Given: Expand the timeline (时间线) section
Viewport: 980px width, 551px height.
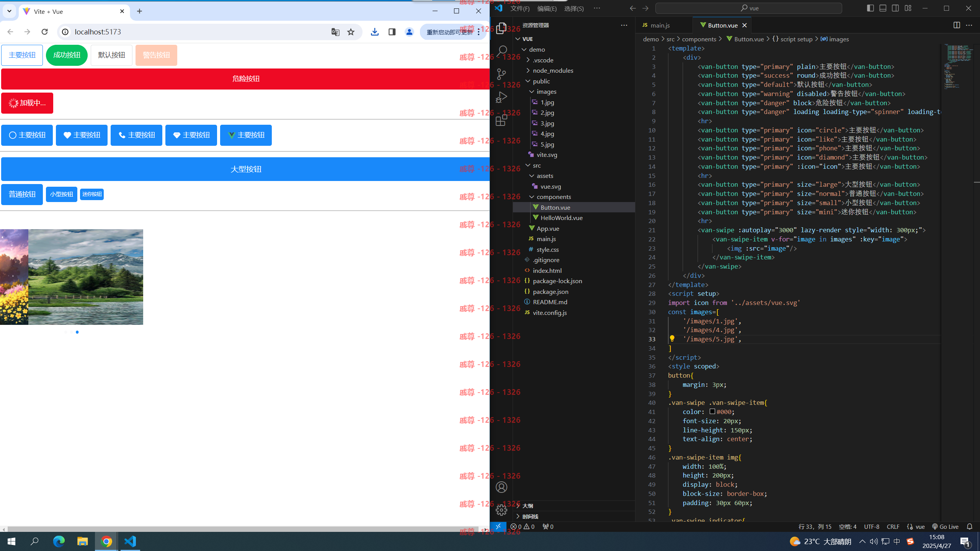Looking at the screenshot, I should click(x=574, y=516).
